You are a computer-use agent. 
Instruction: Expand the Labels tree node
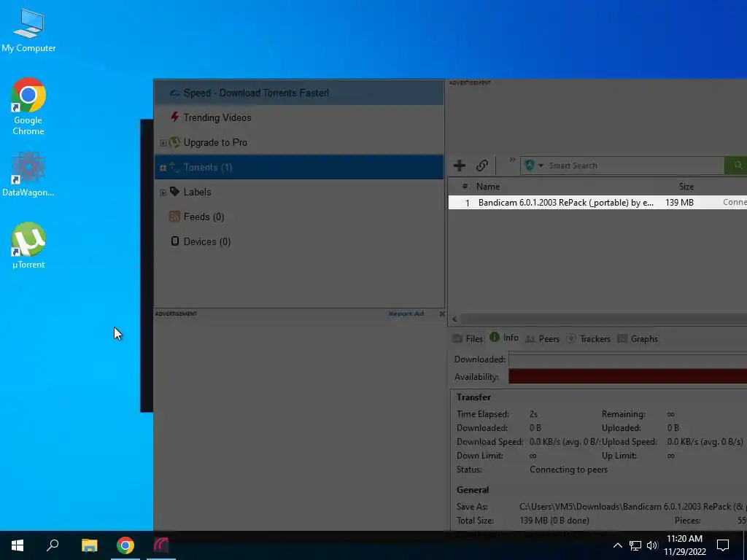click(163, 192)
